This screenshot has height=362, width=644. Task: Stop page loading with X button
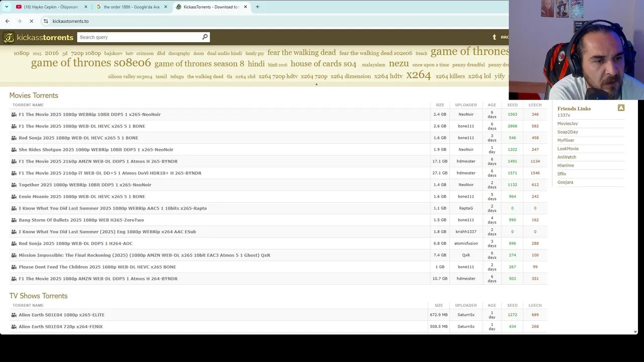[x=31, y=21]
